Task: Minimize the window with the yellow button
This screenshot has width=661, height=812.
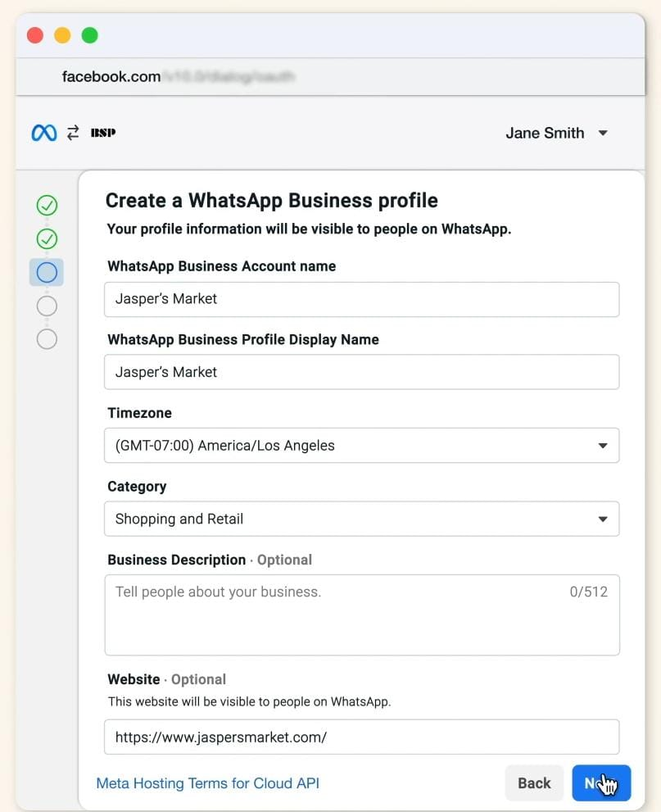Action: (62, 35)
